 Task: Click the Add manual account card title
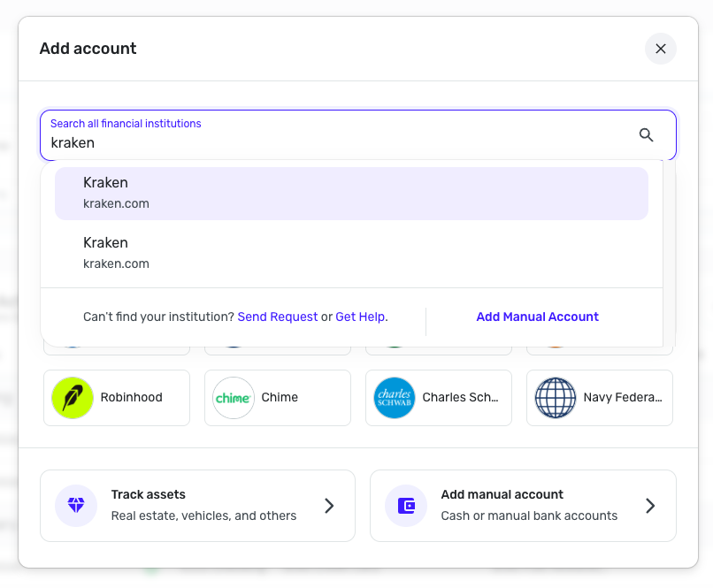(x=502, y=495)
